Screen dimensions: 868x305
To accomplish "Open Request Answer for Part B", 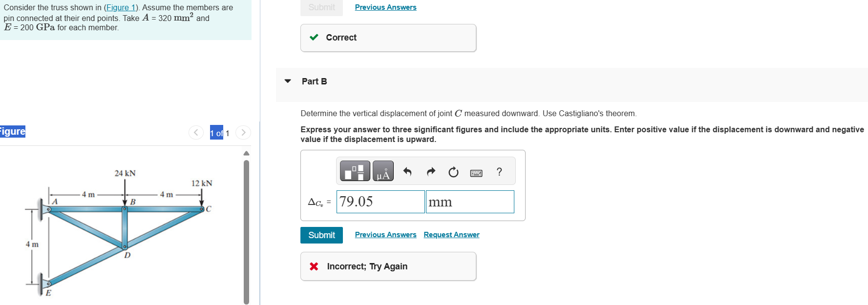I will 451,235.
